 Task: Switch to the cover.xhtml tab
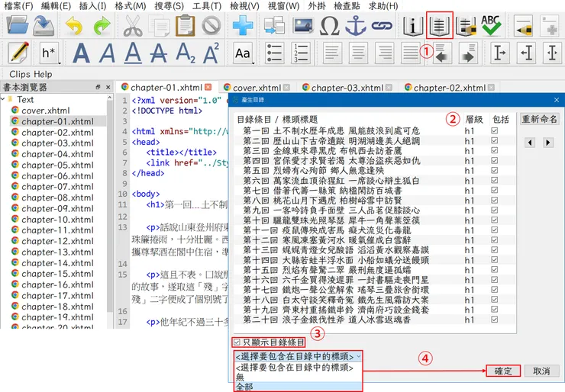[257, 88]
